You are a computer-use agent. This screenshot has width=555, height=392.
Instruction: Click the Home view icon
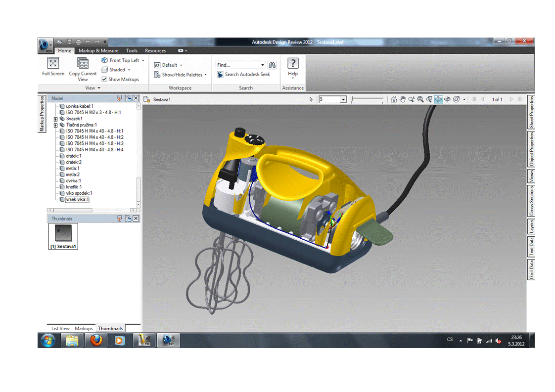tap(394, 99)
